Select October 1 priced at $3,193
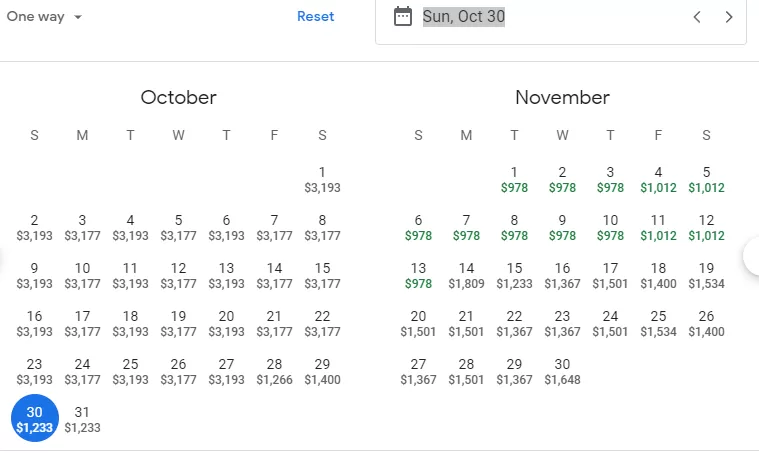The width and height of the screenshot is (759, 453). pos(322,179)
